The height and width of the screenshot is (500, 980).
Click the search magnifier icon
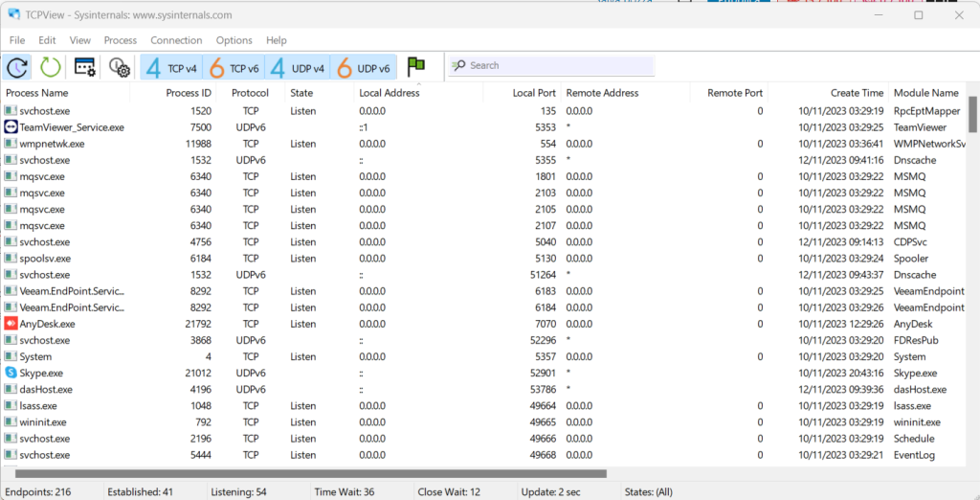(458, 65)
